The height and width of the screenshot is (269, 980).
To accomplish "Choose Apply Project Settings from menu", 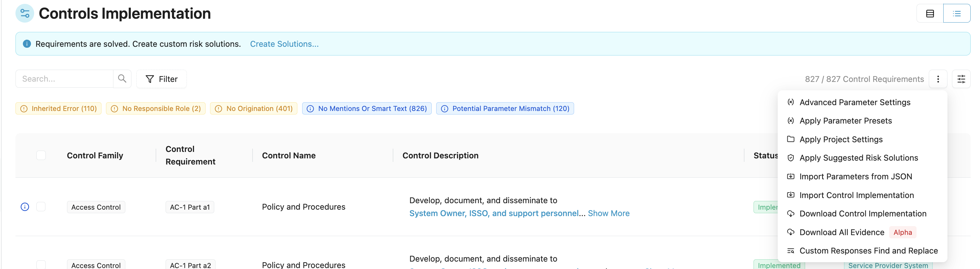I will click(x=862, y=139).
